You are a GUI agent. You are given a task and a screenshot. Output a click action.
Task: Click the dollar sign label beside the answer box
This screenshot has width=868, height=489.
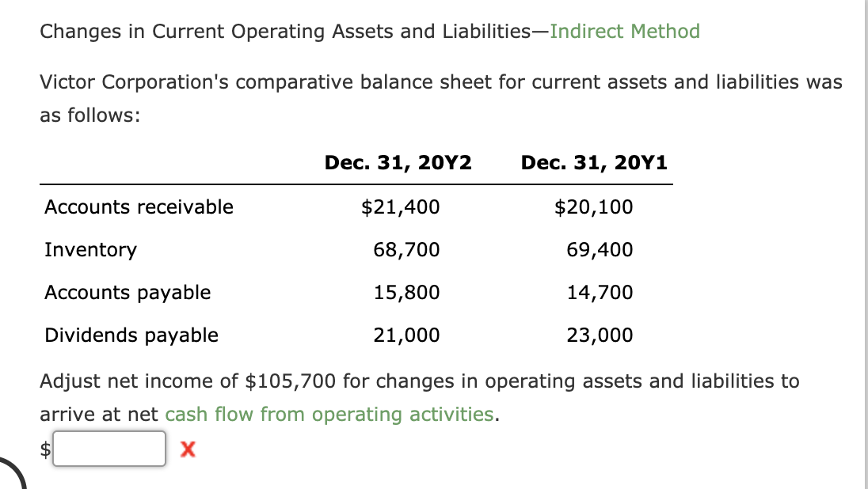(x=44, y=449)
